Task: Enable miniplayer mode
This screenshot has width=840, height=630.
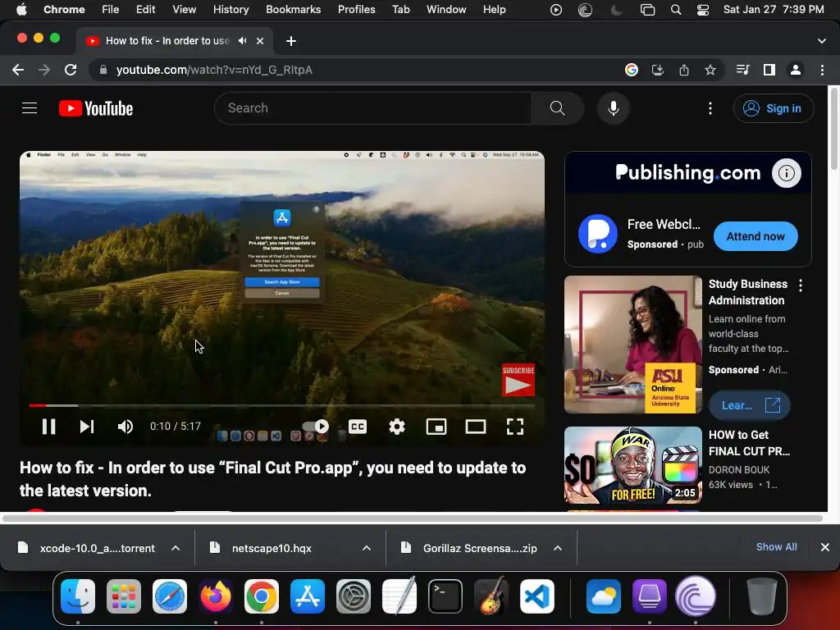Action: pyautogui.click(x=436, y=427)
